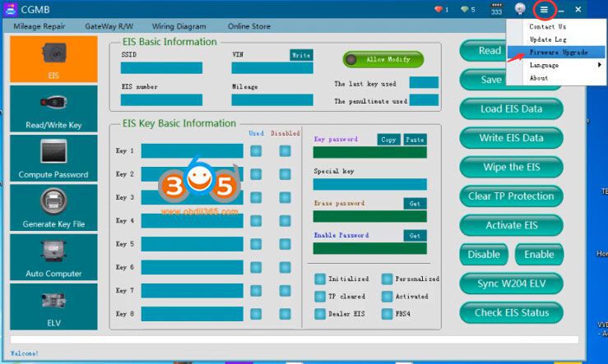Toggle the Allow Modify switch
Screen dimensions: 608x364
point(383,59)
